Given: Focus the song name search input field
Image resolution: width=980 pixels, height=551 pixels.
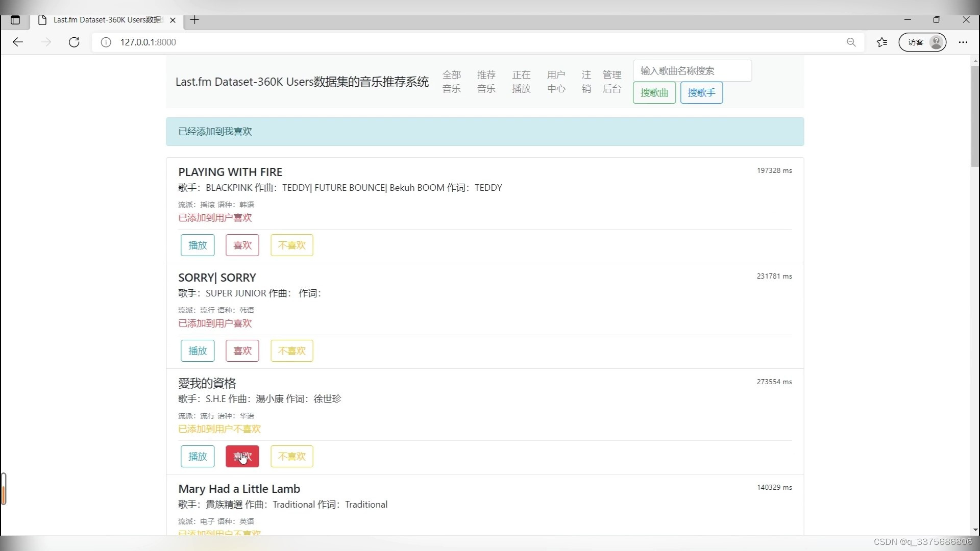Looking at the screenshot, I should (x=692, y=71).
